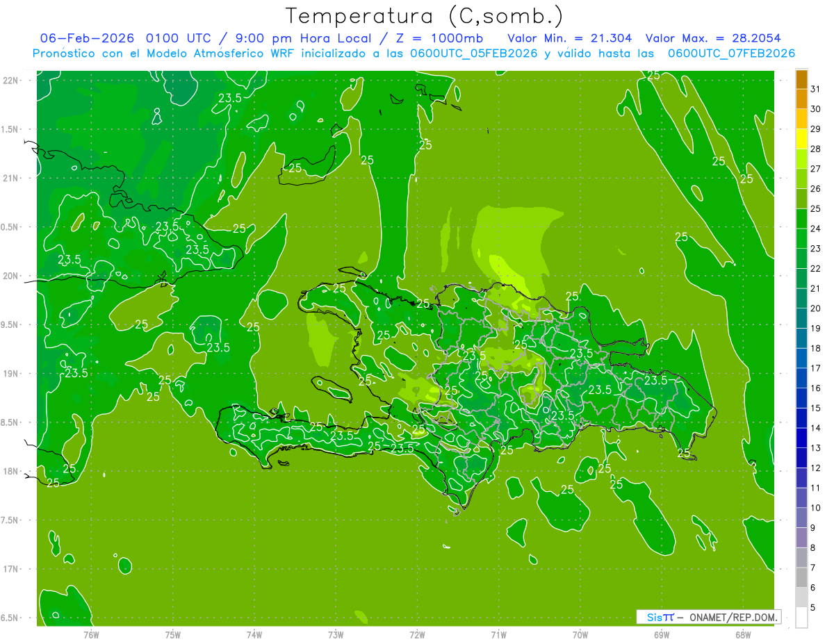Click the 70W longitude axis label
The image size is (834, 644).
coord(580,634)
